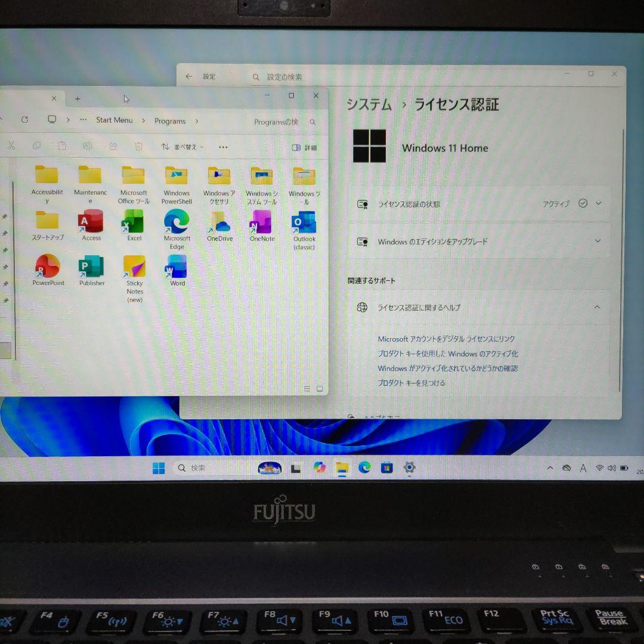Image resolution: width=644 pixels, height=644 pixels.
Task: Click the Cut icon in Explorer toolbar
Action: point(11,146)
